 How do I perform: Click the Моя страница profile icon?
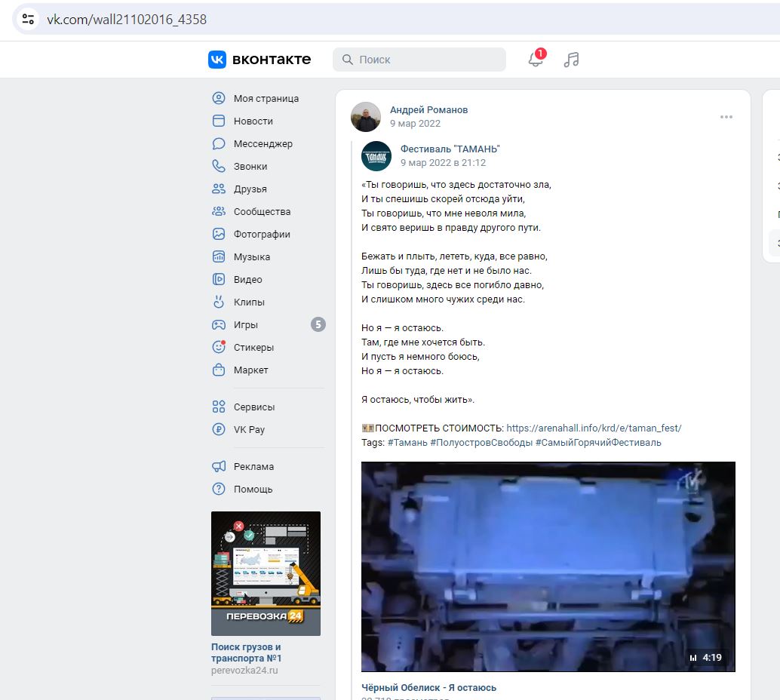click(x=218, y=98)
